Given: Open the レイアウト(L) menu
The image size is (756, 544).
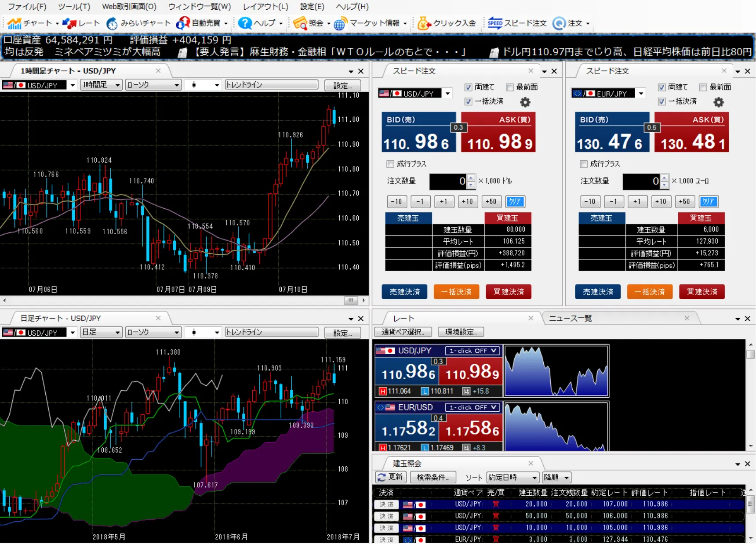Looking at the screenshot, I should pyautogui.click(x=265, y=7).
